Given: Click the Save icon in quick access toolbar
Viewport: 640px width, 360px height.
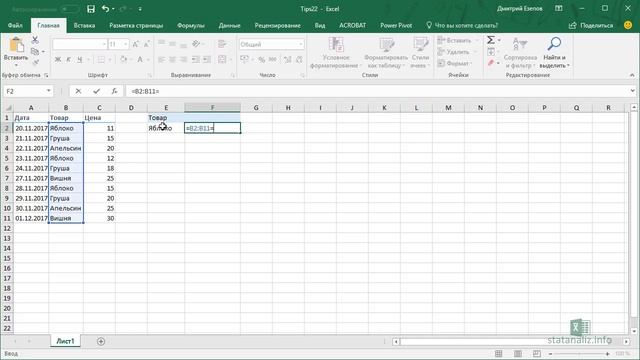Looking at the screenshot, I should pos(91,9).
